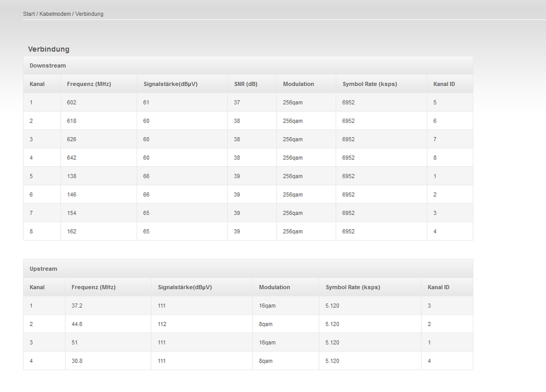The height and width of the screenshot is (392, 546).
Task: Click Upstream Signalstärke(dBµV) header
Action: tap(185, 287)
